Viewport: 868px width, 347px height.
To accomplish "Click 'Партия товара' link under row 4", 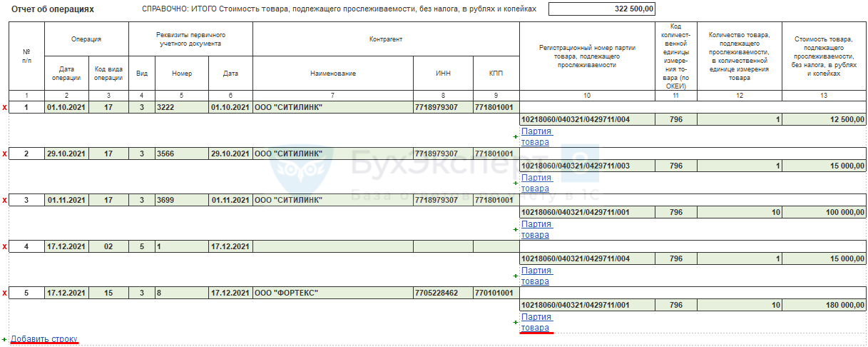I will click(x=536, y=276).
